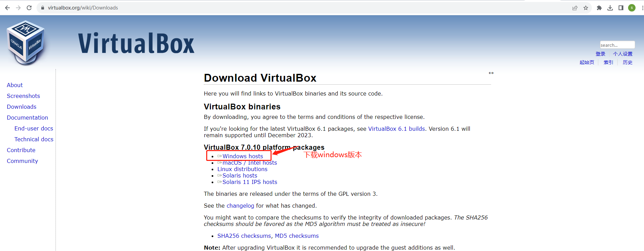Click the VirtualBox binaries heading
This screenshot has height=251, width=644.
(242, 107)
